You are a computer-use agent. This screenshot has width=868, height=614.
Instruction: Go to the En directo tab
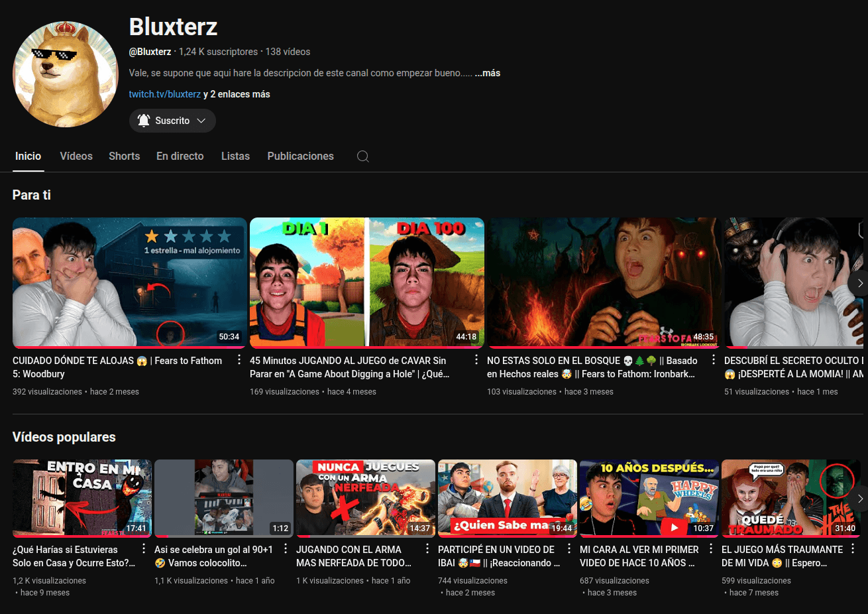[180, 156]
